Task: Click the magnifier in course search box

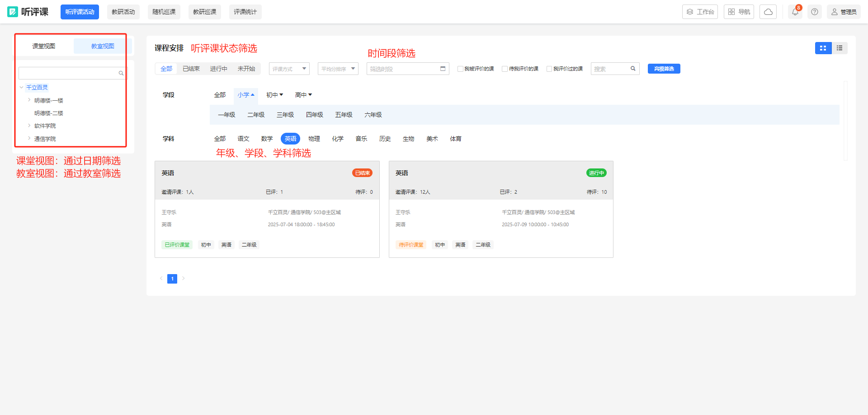Action: click(633, 69)
